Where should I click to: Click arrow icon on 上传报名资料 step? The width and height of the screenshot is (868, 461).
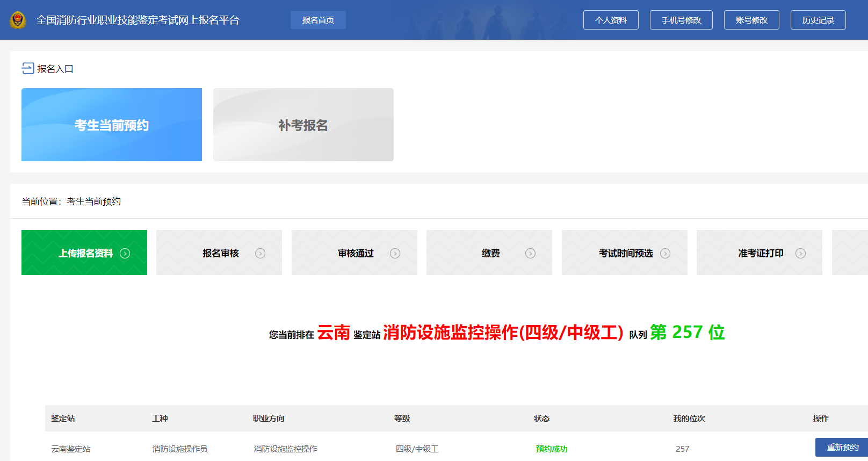click(x=125, y=253)
